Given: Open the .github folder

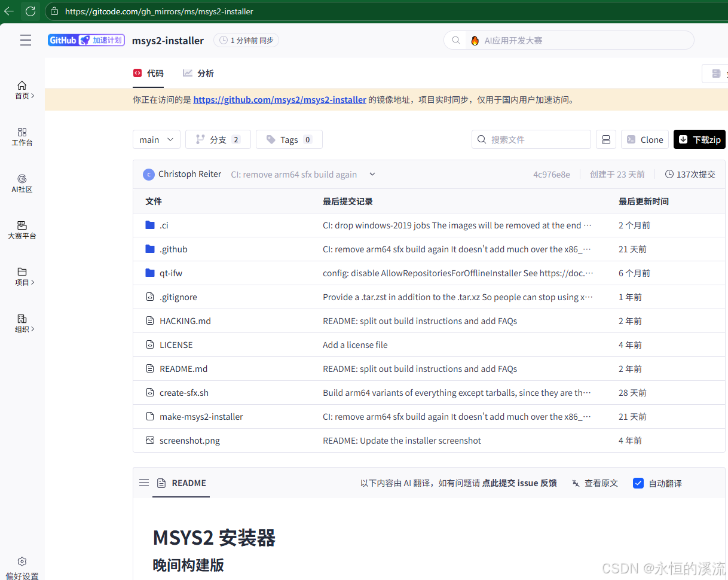Looking at the screenshot, I should [x=173, y=249].
